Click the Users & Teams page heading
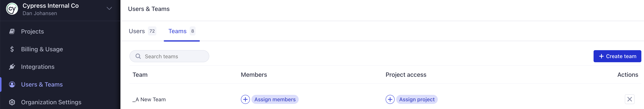644x109 pixels. click(149, 9)
